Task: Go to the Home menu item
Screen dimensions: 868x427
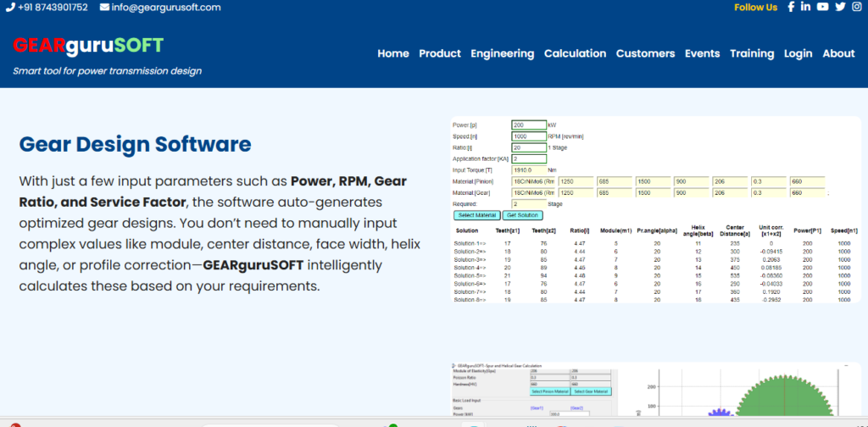Action: tap(392, 53)
